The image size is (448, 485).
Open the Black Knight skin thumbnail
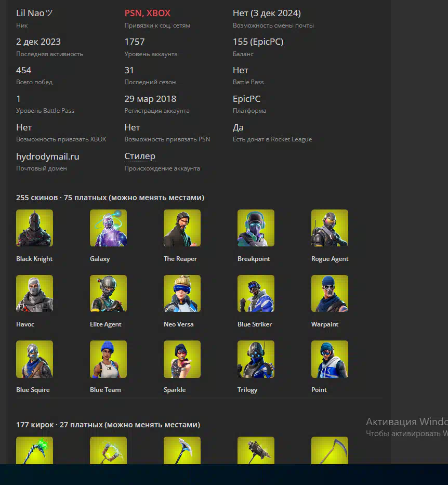pyautogui.click(x=34, y=228)
